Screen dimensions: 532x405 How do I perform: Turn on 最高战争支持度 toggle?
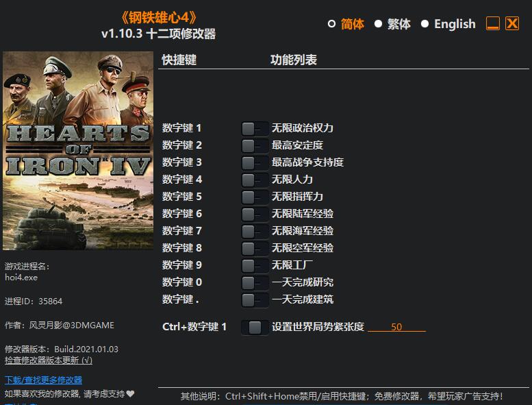pos(255,162)
